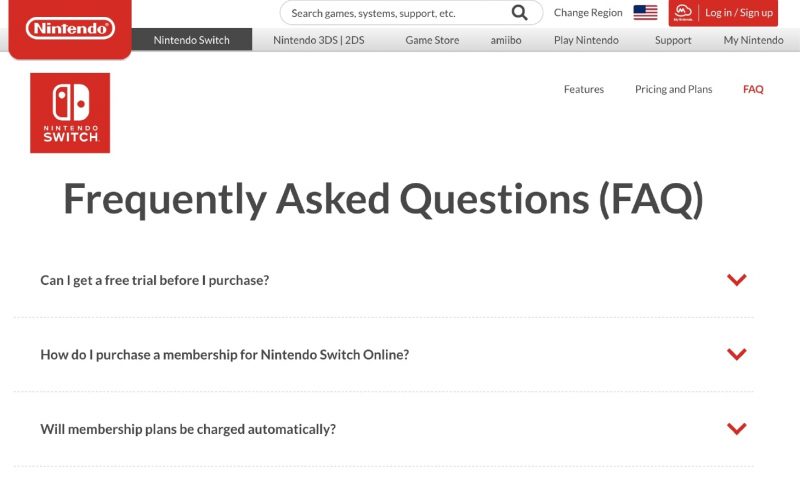Go to the Game Store menu item

(x=432, y=40)
